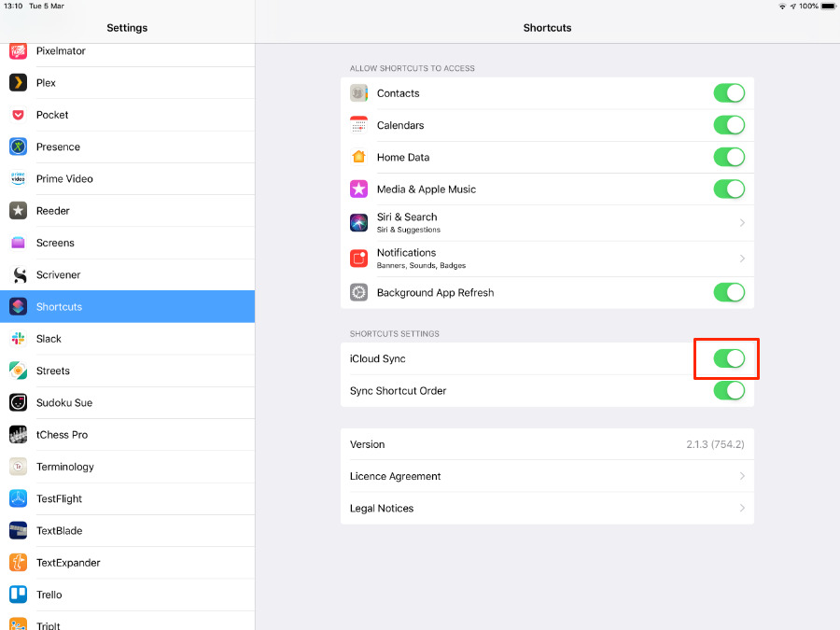840x630 pixels.
Task: Tap the Trello app icon
Action: (19, 595)
